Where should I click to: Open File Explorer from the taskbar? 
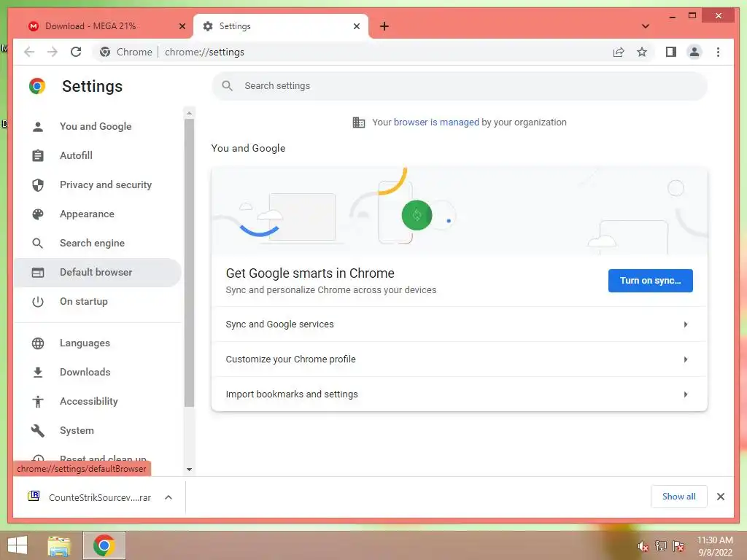59,545
